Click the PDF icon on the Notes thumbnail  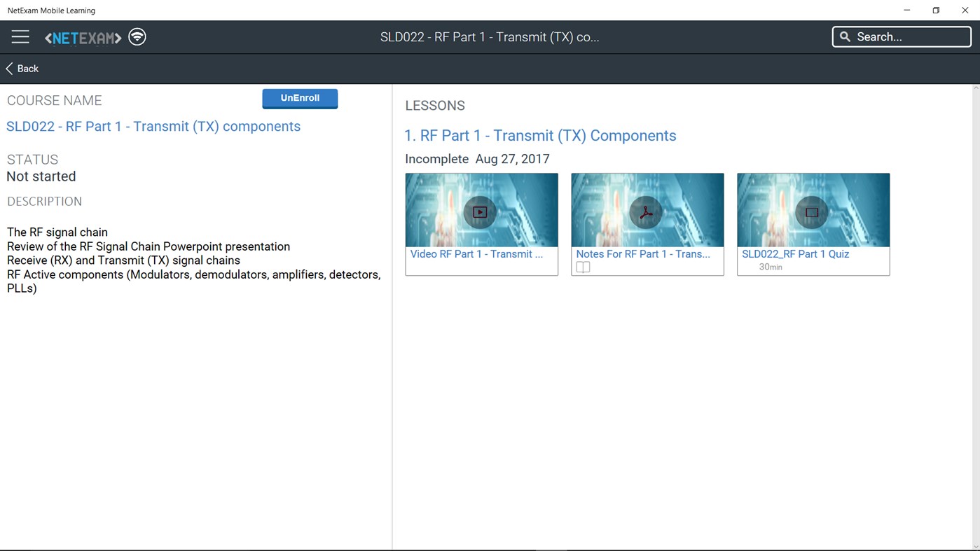647,211
